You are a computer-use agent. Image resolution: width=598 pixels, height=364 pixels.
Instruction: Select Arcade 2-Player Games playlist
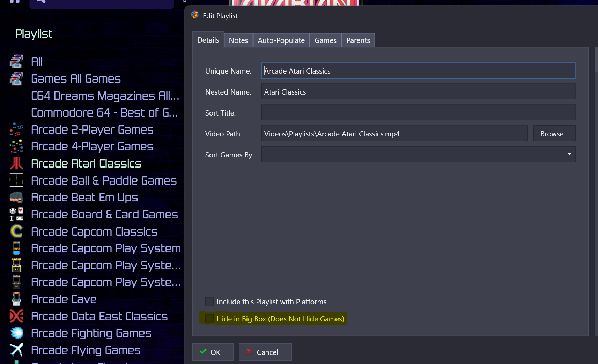click(93, 129)
